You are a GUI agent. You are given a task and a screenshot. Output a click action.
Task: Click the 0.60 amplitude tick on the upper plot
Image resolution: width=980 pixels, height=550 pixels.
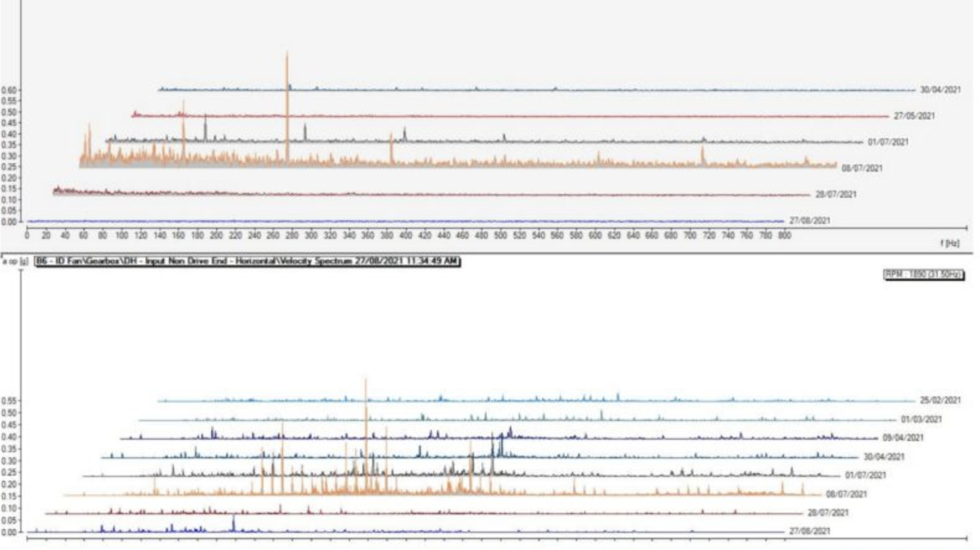(x=9, y=90)
